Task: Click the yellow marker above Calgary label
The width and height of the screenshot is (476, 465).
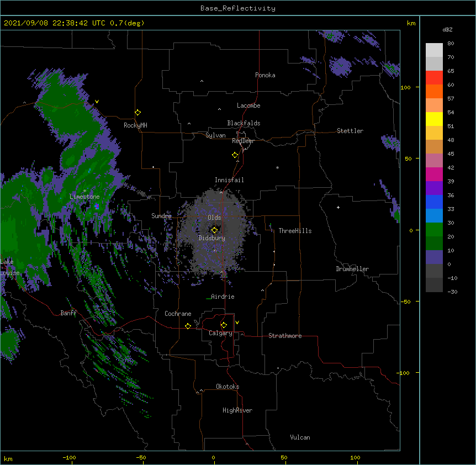Action: pos(224,325)
